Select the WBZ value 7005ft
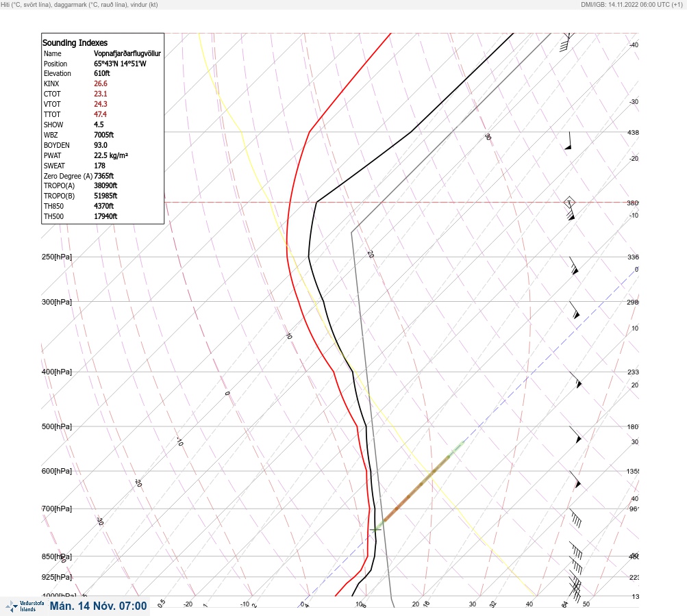 103,135
